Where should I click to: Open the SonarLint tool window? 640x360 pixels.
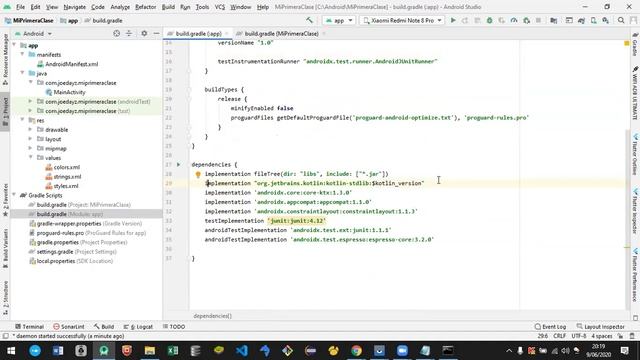(69, 327)
